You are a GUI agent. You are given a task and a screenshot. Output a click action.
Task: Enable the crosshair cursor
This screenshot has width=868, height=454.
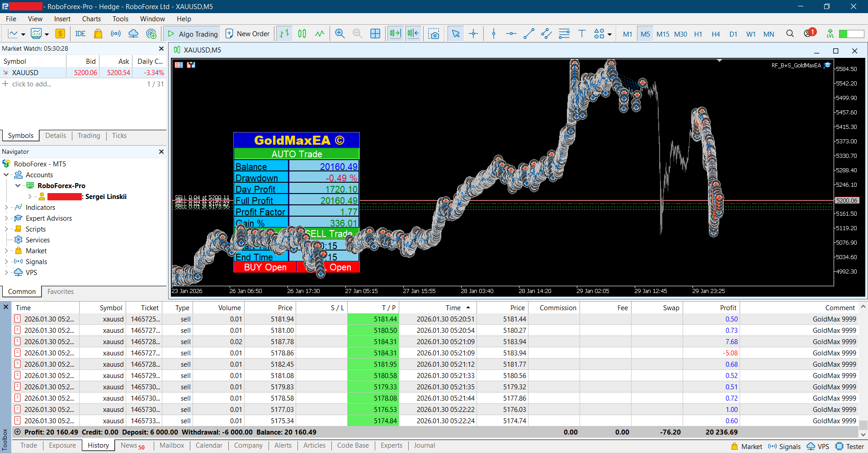[x=473, y=33]
